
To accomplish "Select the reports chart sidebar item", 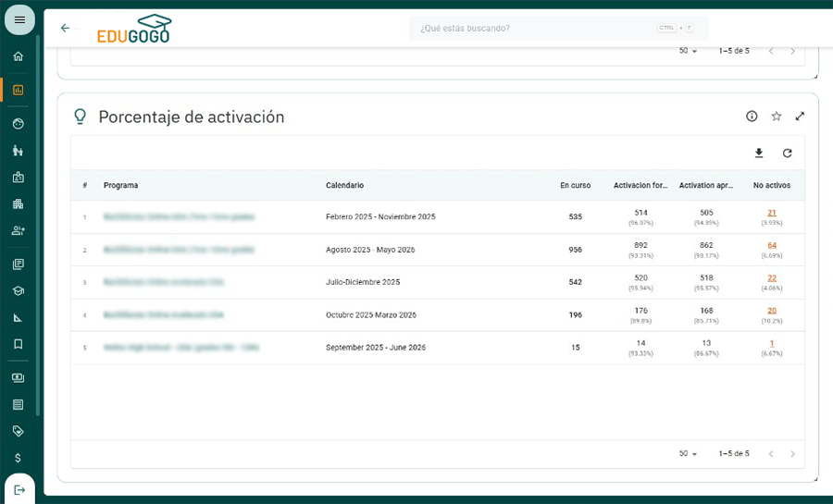I will (19, 90).
